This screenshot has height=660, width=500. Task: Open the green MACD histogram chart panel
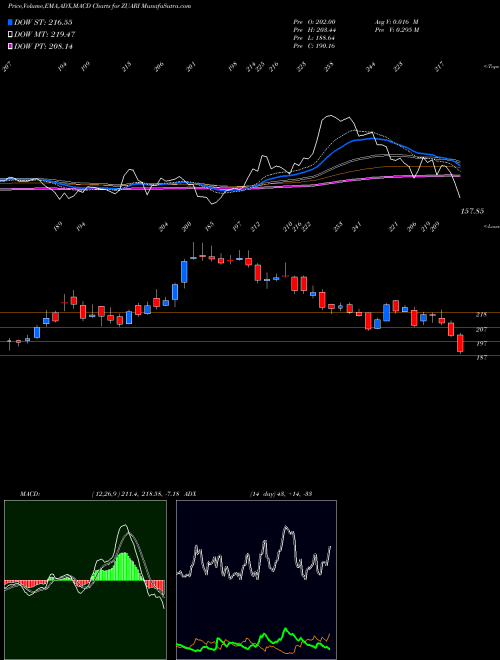[85, 580]
